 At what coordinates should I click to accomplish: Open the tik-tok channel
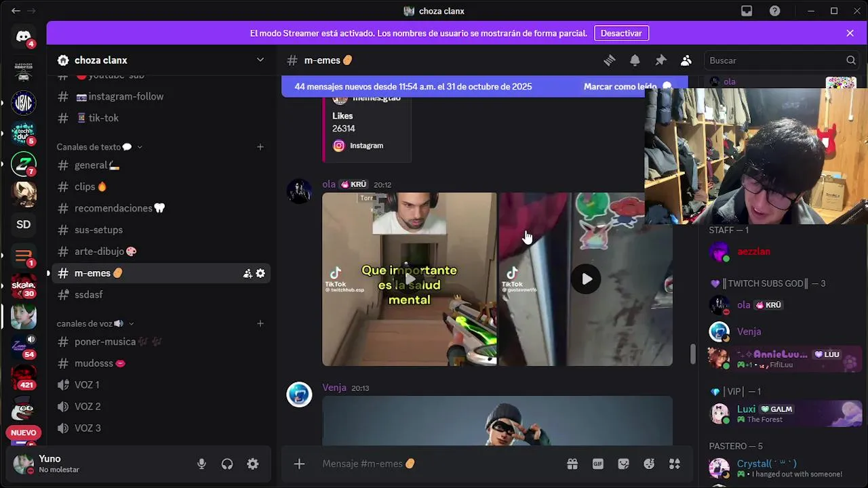161,118
